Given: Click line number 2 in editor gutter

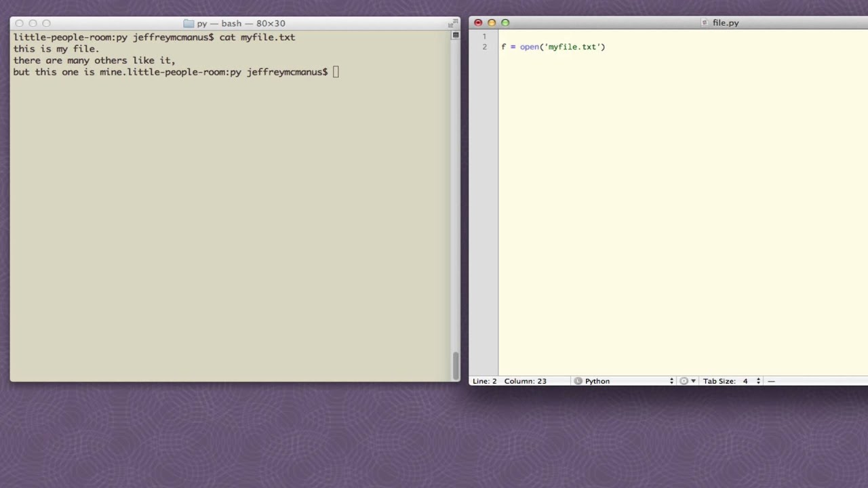Looking at the screenshot, I should coord(484,47).
